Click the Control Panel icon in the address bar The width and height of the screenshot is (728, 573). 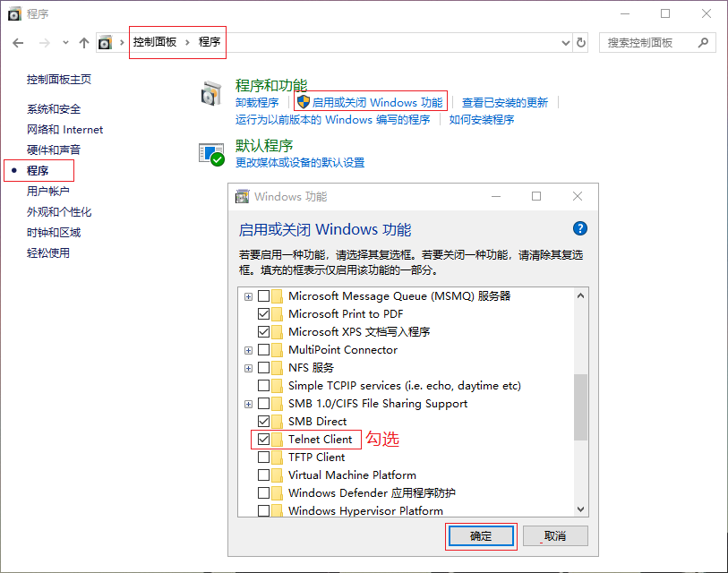(105, 42)
